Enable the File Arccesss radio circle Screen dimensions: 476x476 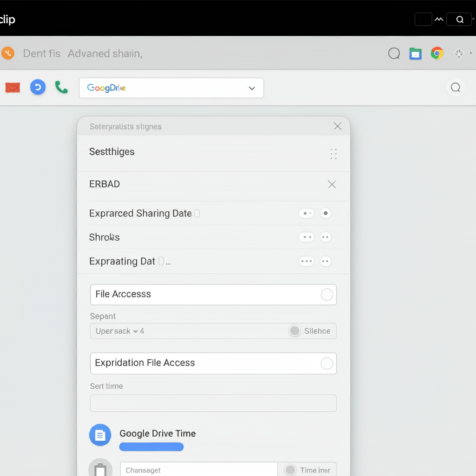(x=327, y=294)
